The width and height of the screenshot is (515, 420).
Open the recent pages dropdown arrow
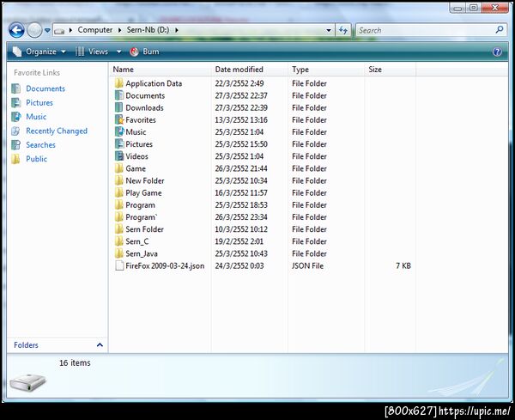tap(47, 30)
